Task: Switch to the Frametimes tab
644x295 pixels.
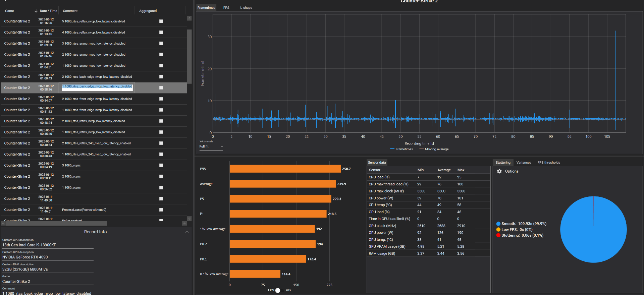Action: tap(206, 8)
